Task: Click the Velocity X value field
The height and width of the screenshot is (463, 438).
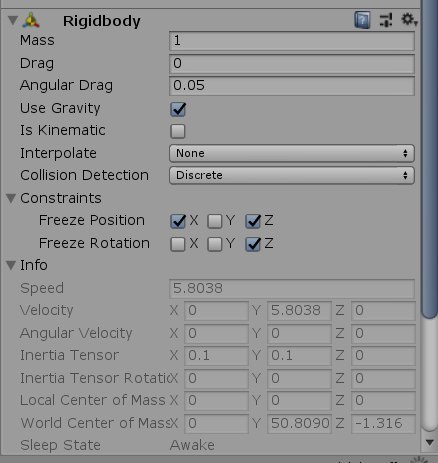Action: coord(216,311)
